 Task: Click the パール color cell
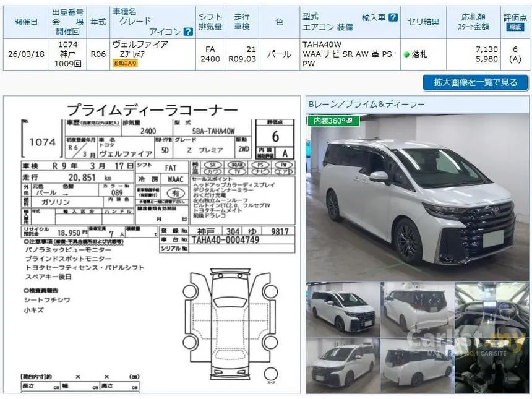[279, 54]
